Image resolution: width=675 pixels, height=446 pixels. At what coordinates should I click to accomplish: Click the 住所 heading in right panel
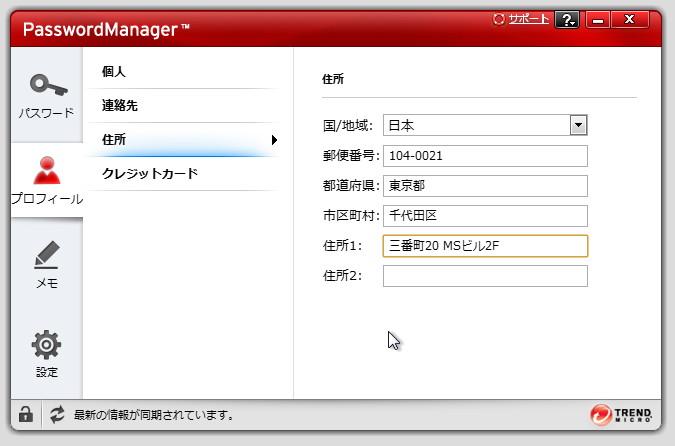point(333,79)
